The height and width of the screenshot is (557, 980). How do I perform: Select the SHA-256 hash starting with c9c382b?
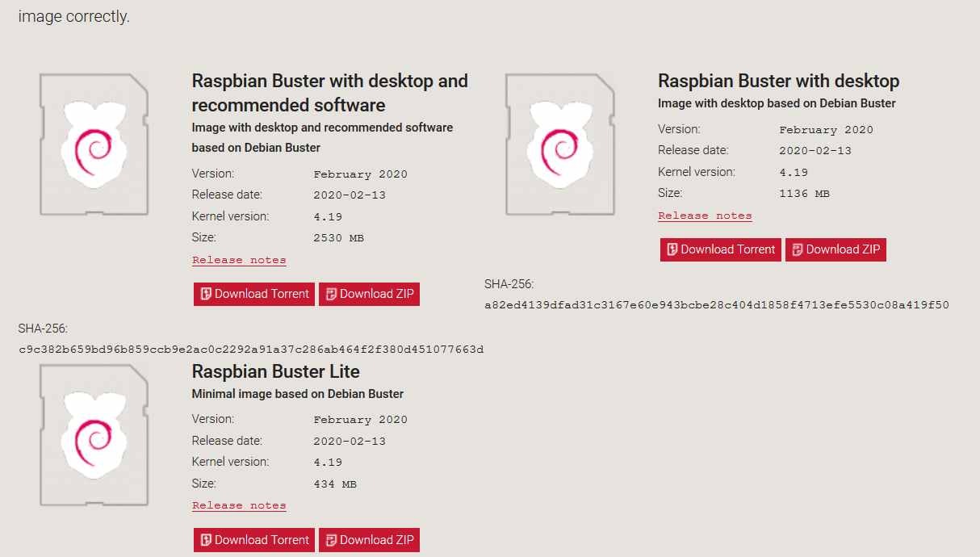pyautogui.click(x=250, y=350)
